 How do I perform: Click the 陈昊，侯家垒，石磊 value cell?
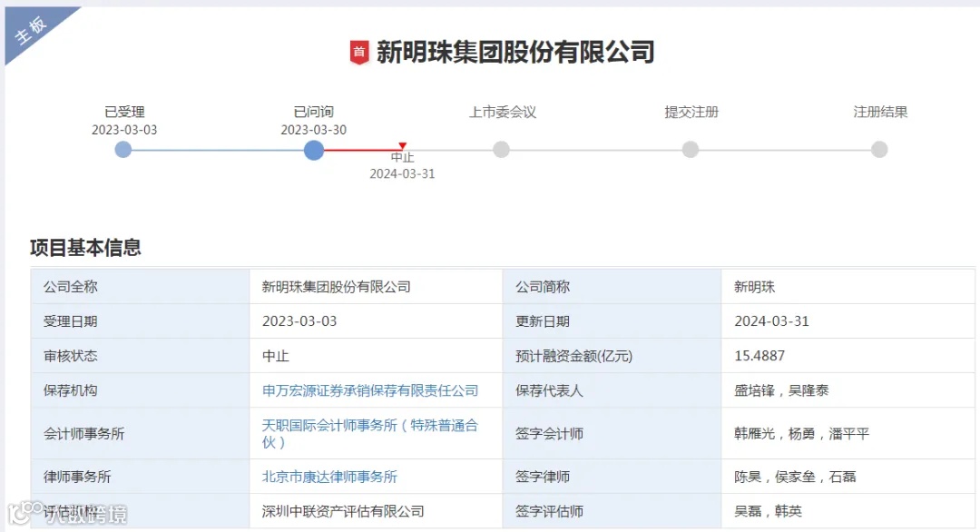(x=848, y=477)
